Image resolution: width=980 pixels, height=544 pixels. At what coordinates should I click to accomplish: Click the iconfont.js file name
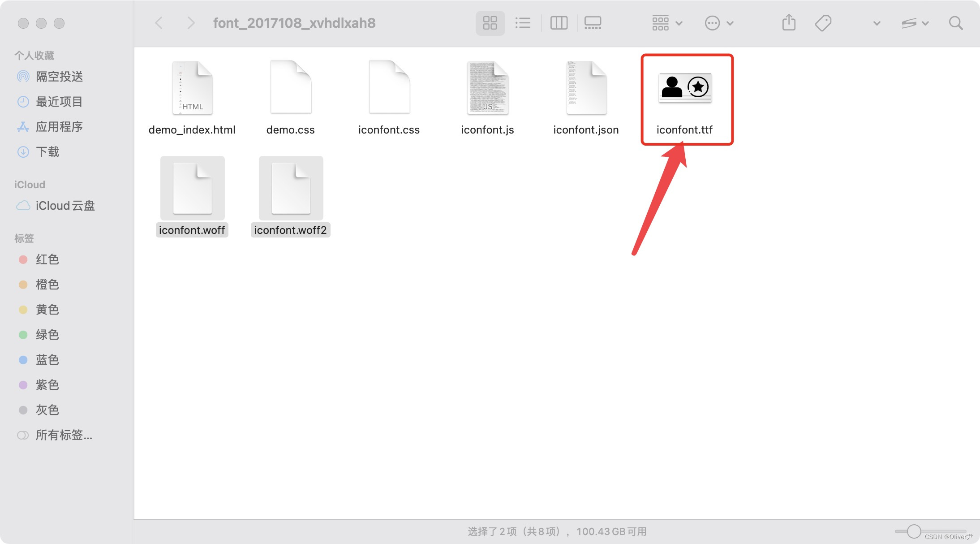[x=487, y=130]
